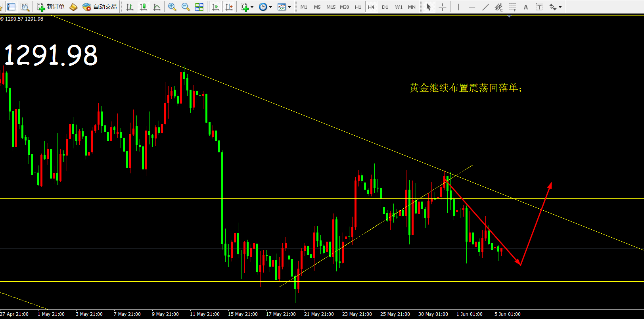Click the 17 May 21:00 time label

pos(281,314)
